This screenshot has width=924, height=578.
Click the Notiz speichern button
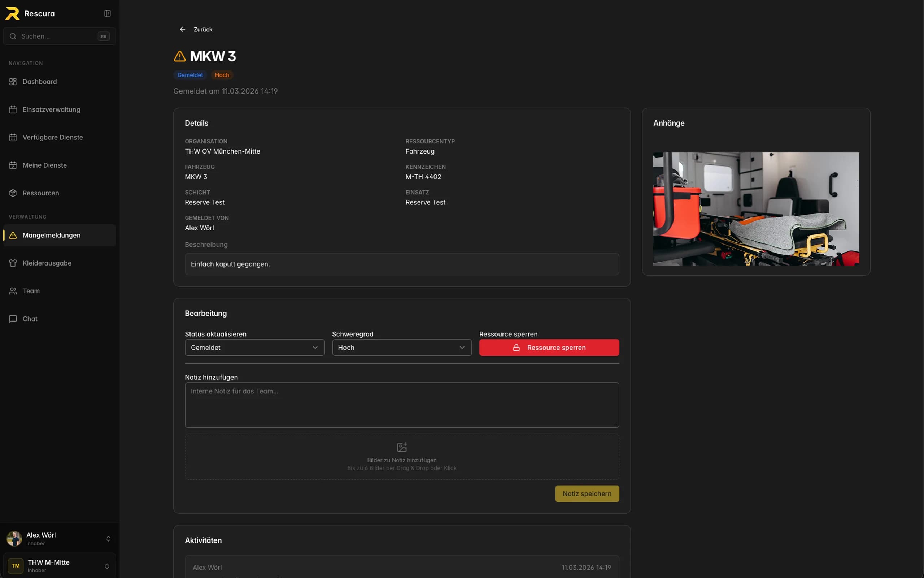(x=587, y=493)
